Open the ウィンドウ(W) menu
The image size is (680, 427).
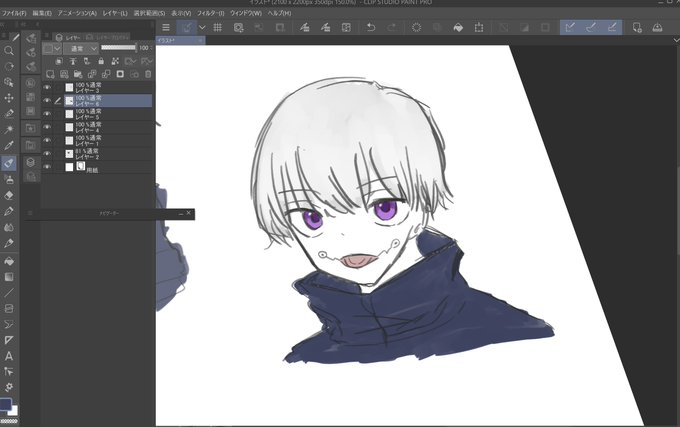click(x=246, y=13)
